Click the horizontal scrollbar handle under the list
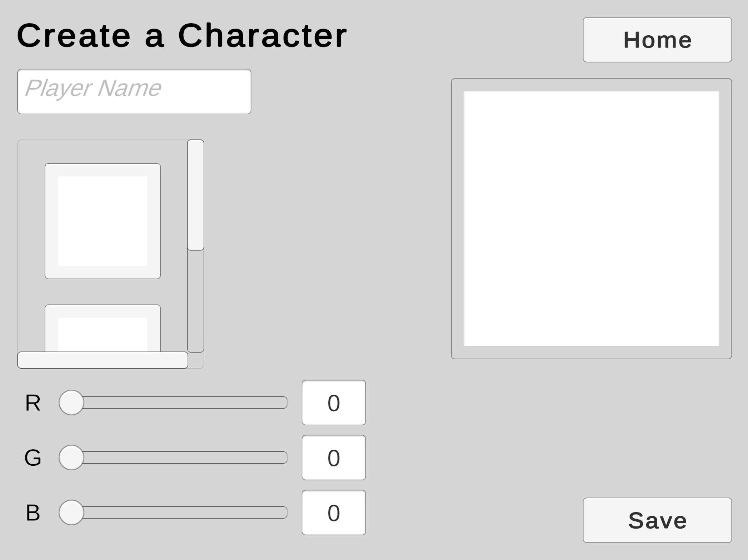Screen dimensions: 748x560 [103, 360]
